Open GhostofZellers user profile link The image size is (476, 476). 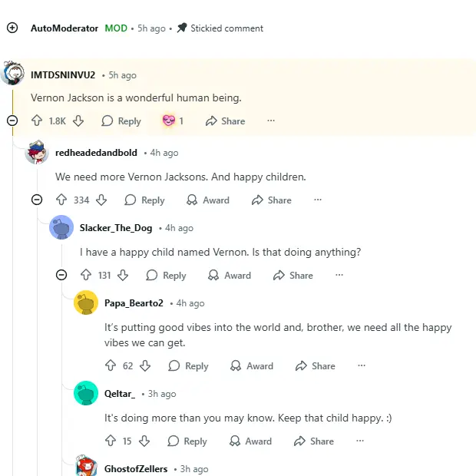(x=136, y=469)
